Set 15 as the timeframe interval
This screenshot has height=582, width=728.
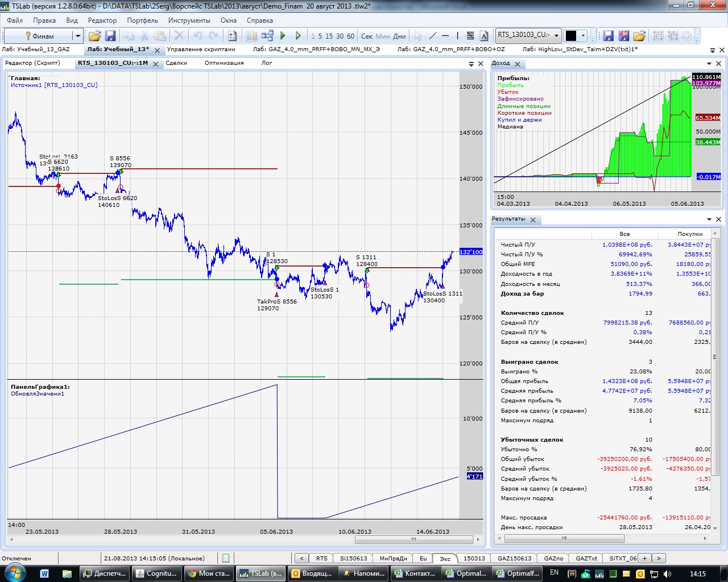329,36
